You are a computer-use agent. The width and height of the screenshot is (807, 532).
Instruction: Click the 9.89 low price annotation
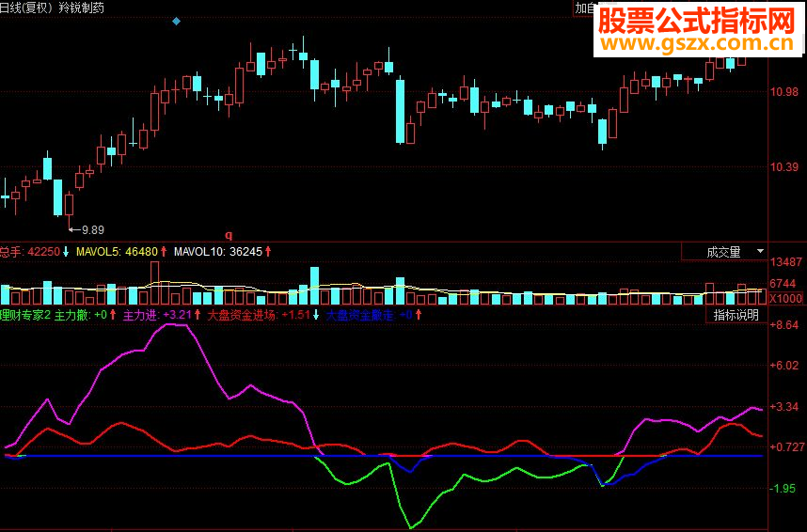[x=92, y=230]
